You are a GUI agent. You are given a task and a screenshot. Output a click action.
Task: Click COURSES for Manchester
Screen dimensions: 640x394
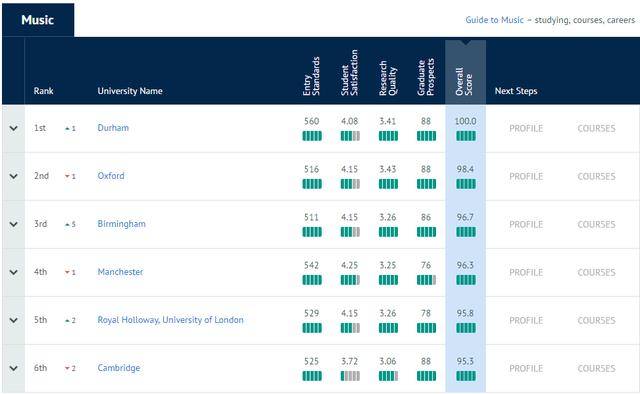596,272
